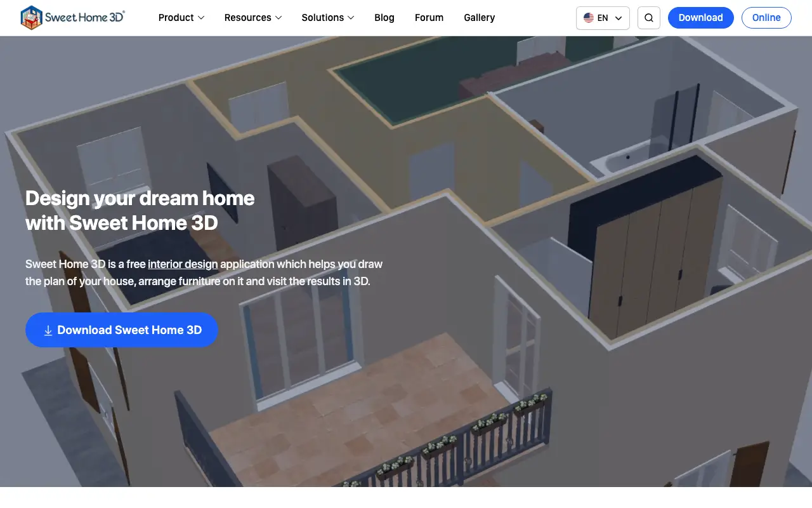The height and width of the screenshot is (508, 812).
Task: Open the Resources menu
Action: coord(253,18)
